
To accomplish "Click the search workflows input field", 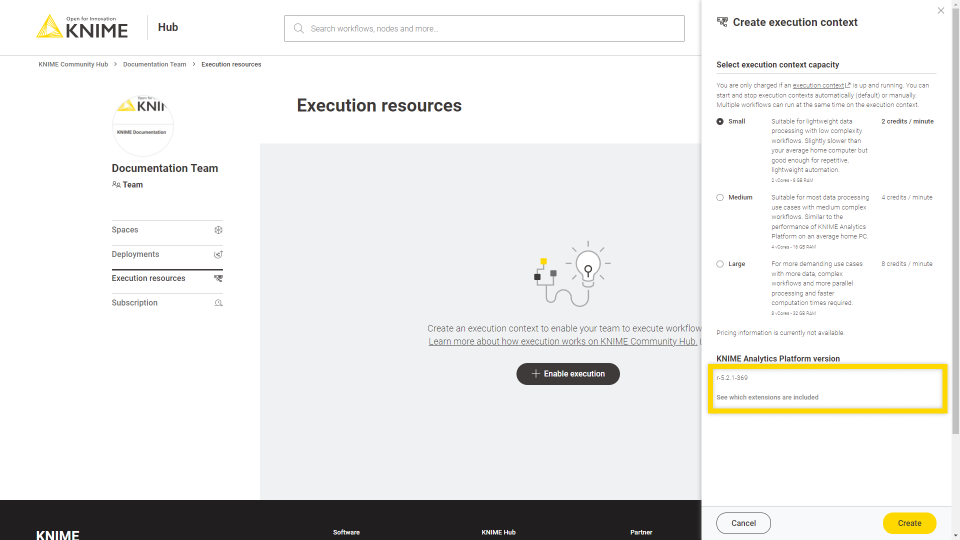I will coord(490,28).
